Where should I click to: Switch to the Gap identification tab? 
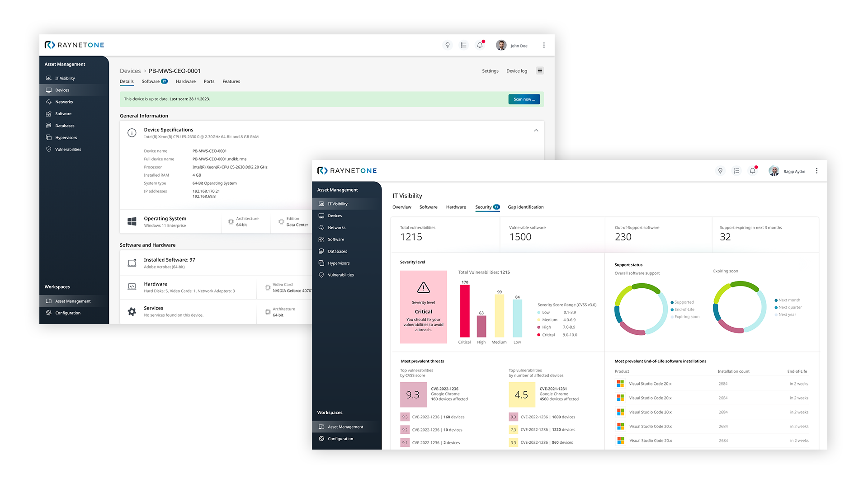click(525, 207)
